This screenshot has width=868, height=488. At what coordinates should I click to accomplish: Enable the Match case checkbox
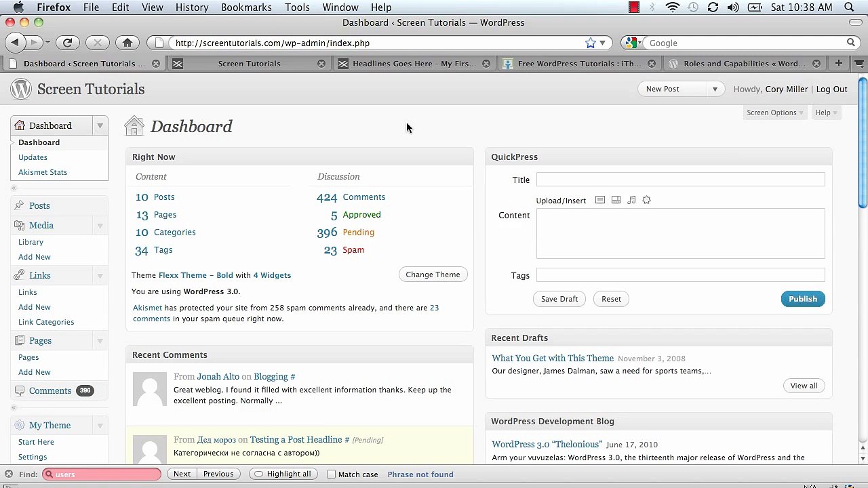[331, 474]
